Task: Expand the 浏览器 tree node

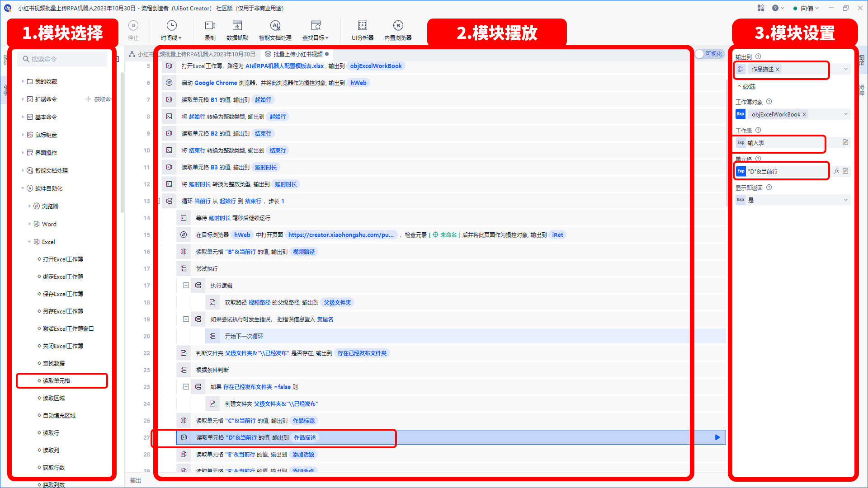Action: [x=29, y=206]
